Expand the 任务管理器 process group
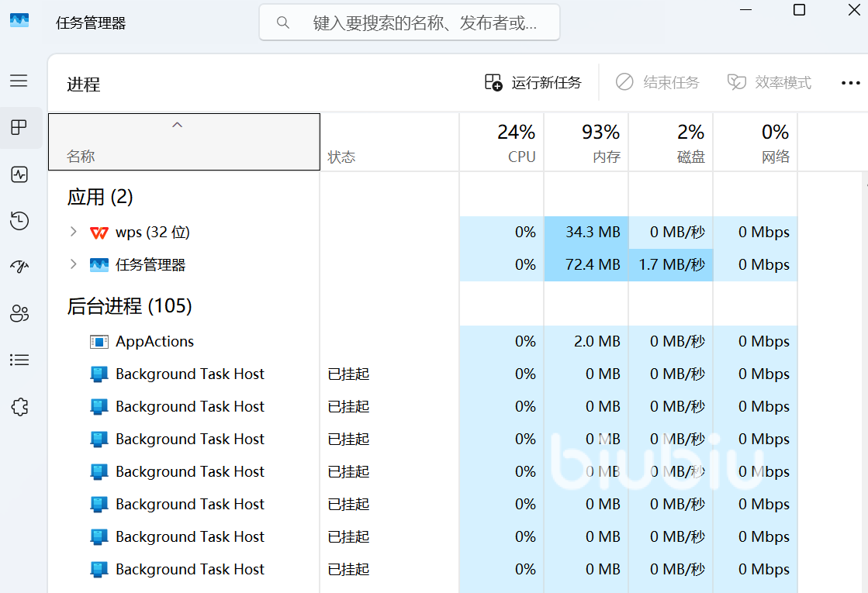 click(74, 264)
